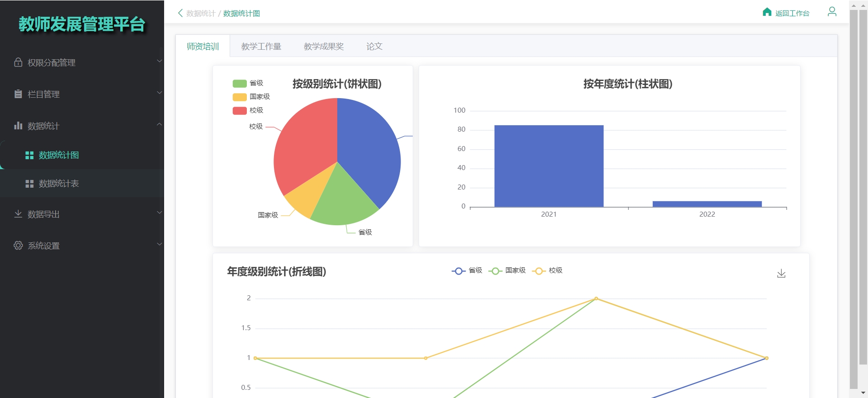Screen dimensions: 868x398
Task: Switch to the 师资培训 tab
Action: click(203, 46)
